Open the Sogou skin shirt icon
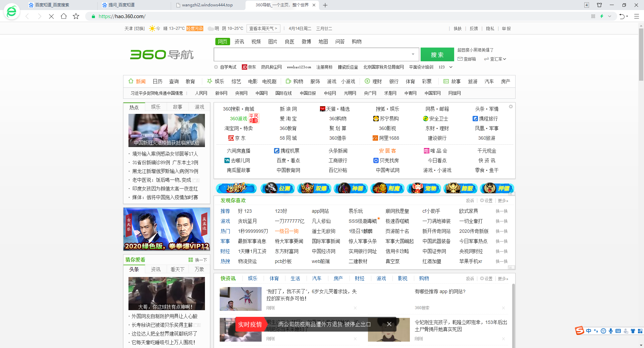Viewport: 644px width, 348px height. point(633,331)
